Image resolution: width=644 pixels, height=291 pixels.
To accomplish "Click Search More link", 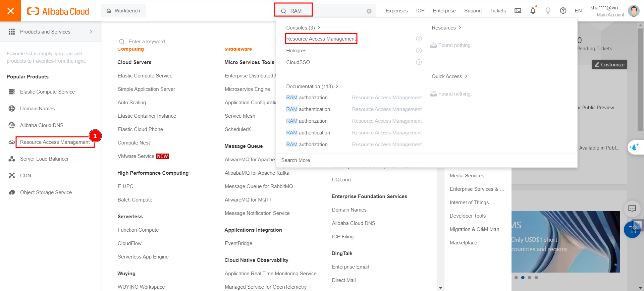I will 296,160.
